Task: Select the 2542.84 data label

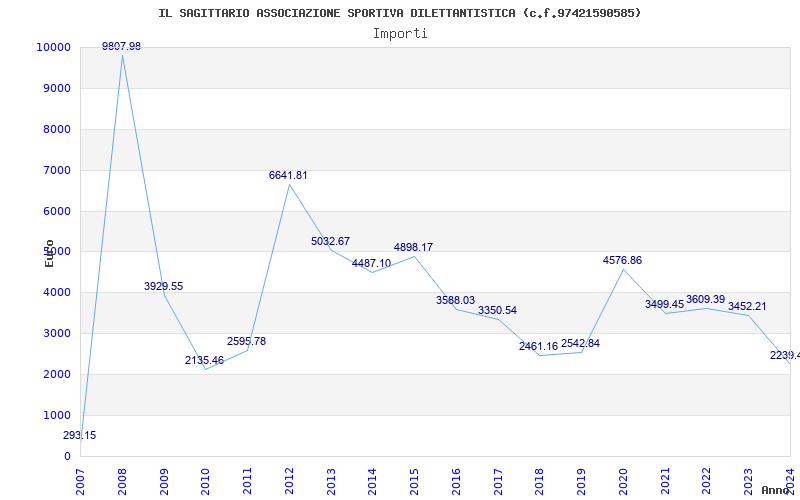Action: point(581,344)
